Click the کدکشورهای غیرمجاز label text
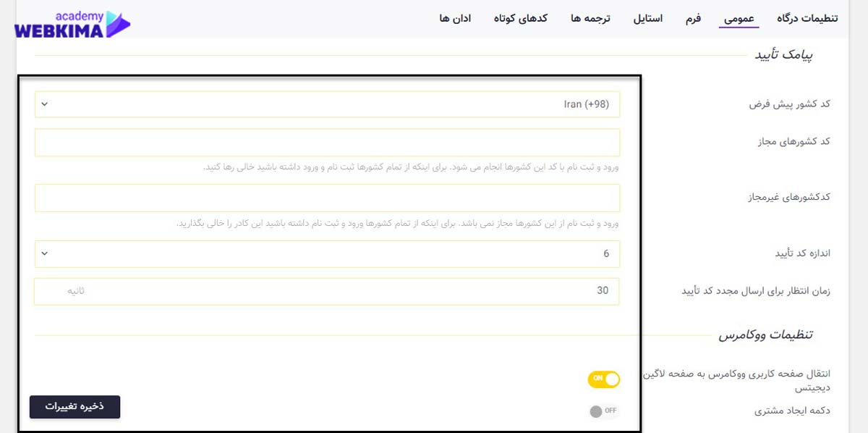The height and width of the screenshot is (433, 868). point(789,197)
